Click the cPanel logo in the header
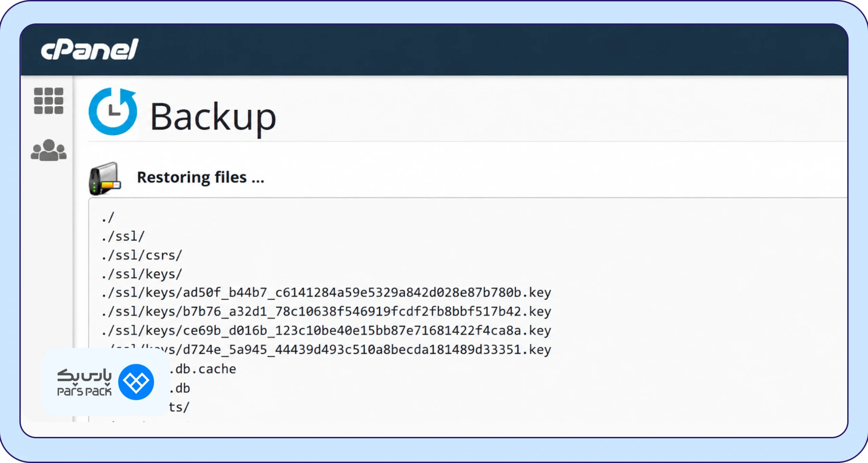The image size is (868, 463). click(90, 49)
